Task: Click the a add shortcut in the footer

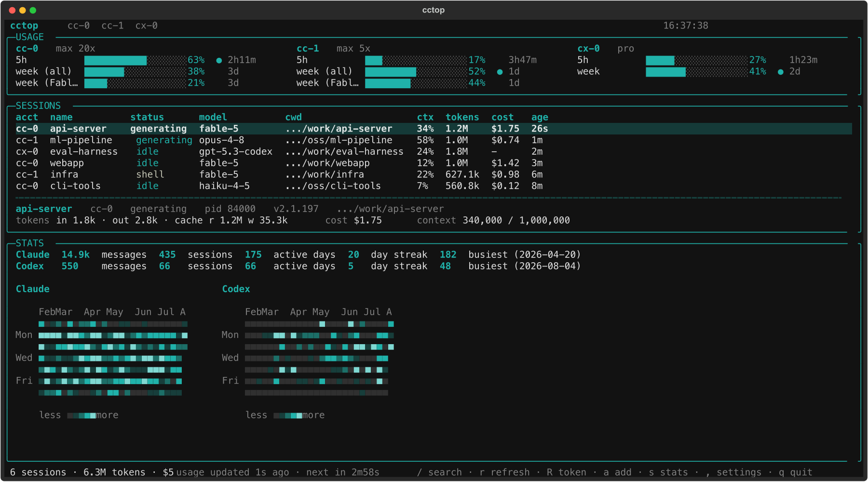Action: click(x=618, y=472)
